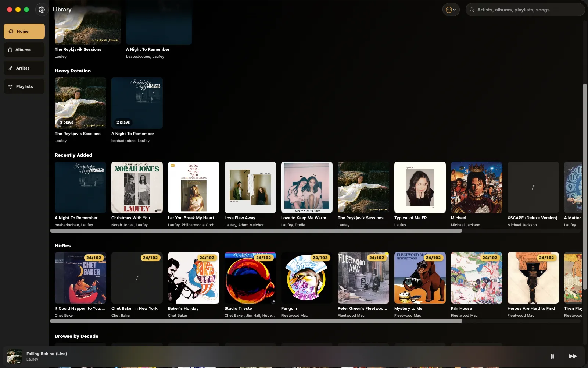This screenshot has height=368, width=588.
Task: Open Albums in sidebar
Action: click(24, 50)
